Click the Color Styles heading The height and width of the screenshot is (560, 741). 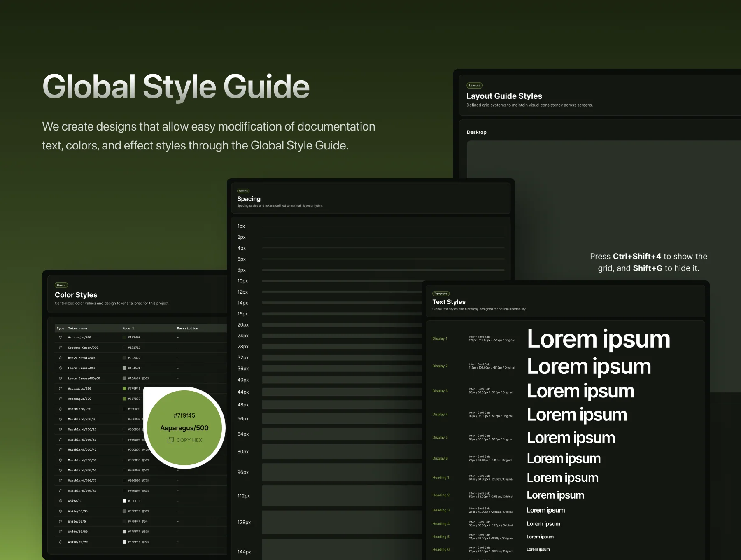click(76, 295)
